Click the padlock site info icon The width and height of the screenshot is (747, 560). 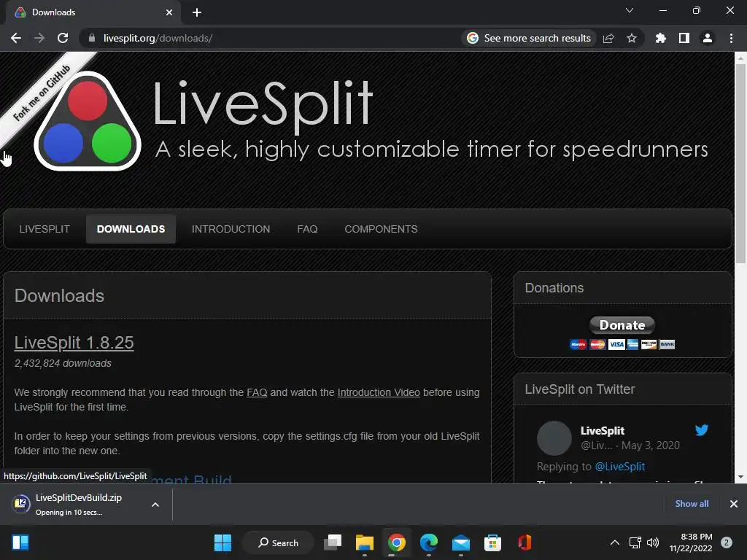(x=92, y=38)
